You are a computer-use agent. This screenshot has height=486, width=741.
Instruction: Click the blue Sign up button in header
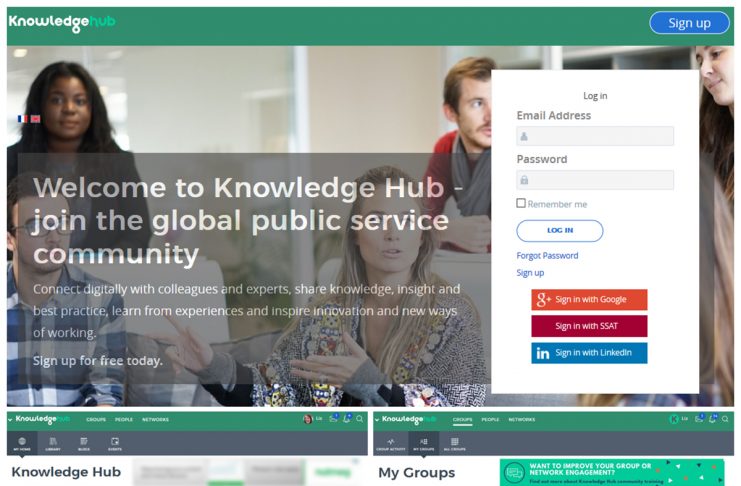tap(689, 23)
